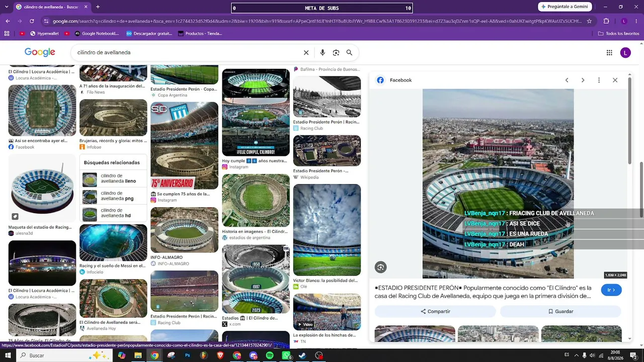Open Chrome profile in the toolbar
The image size is (644, 362).
pos(624,21)
